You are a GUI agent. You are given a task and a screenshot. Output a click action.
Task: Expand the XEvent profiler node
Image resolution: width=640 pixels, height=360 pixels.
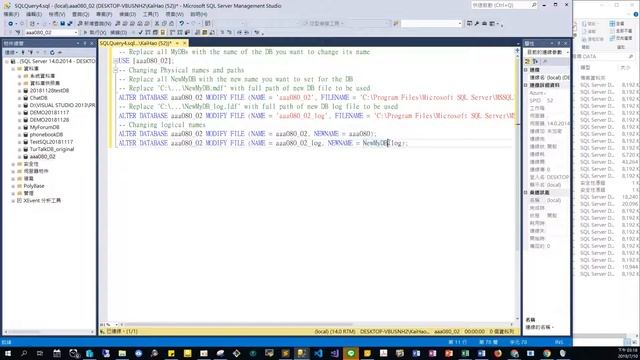pos(13,201)
